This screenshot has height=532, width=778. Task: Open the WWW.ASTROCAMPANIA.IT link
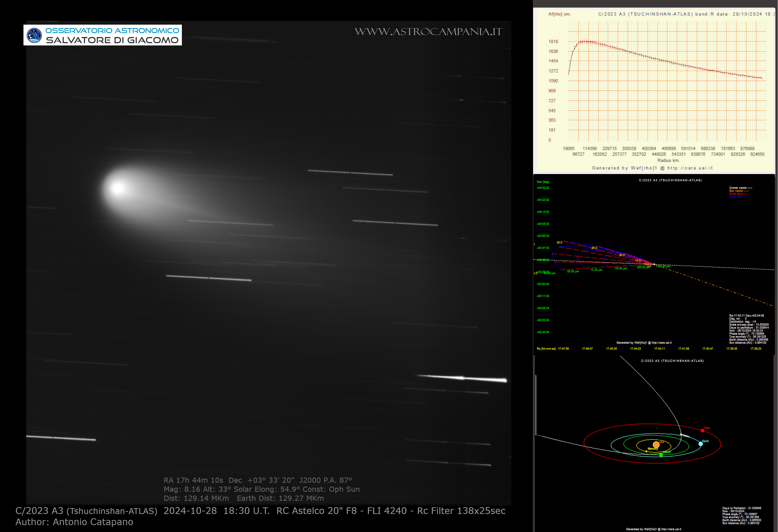click(x=428, y=32)
